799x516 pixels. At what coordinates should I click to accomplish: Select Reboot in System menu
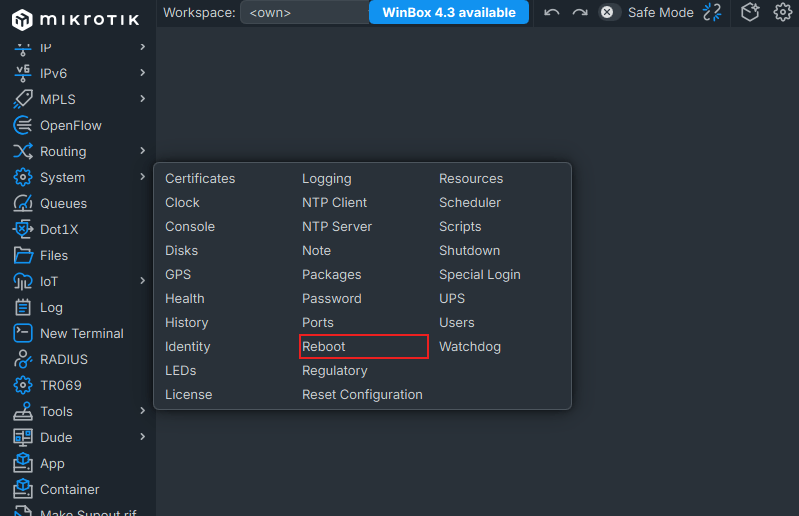pos(324,347)
